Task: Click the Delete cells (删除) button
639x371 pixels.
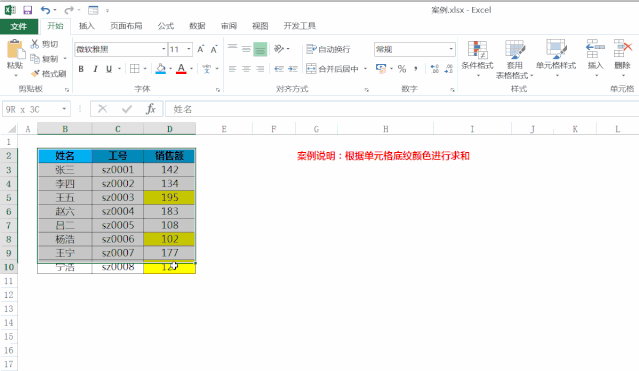Action: (x=623, y=58)
